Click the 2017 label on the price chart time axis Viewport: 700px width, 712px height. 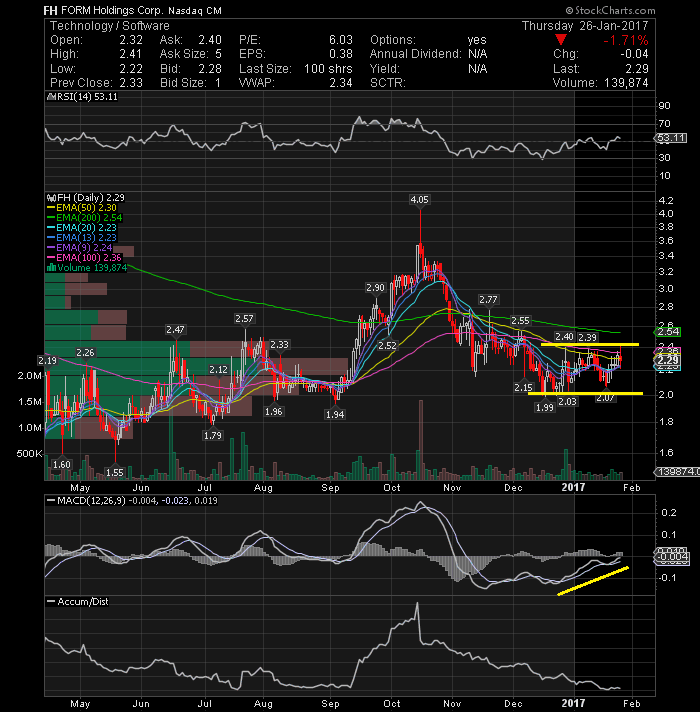(x=573, y=487)
